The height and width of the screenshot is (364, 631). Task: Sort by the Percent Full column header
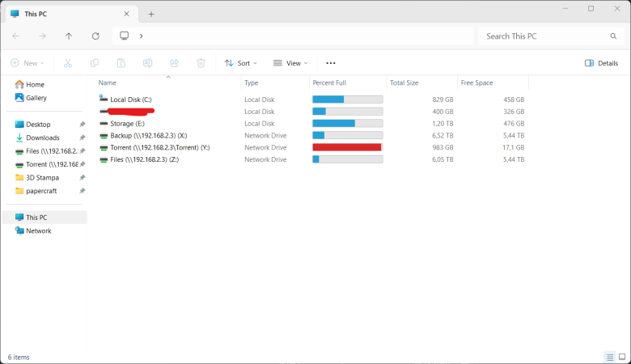329,83
